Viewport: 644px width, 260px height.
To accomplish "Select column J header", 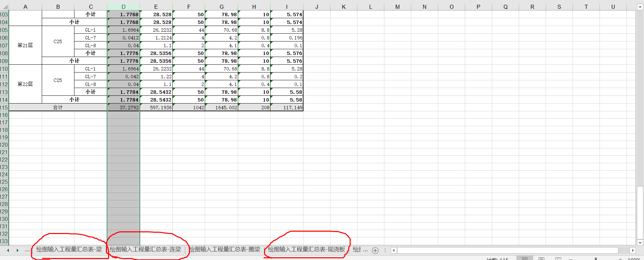I will coord(317,7).
